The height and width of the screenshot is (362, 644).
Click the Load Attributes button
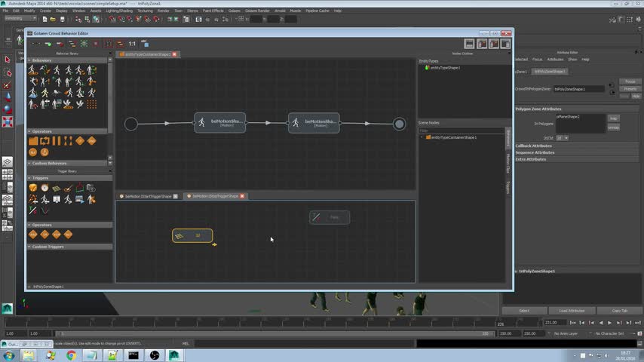pyautogui.click(x=572, y=311)
